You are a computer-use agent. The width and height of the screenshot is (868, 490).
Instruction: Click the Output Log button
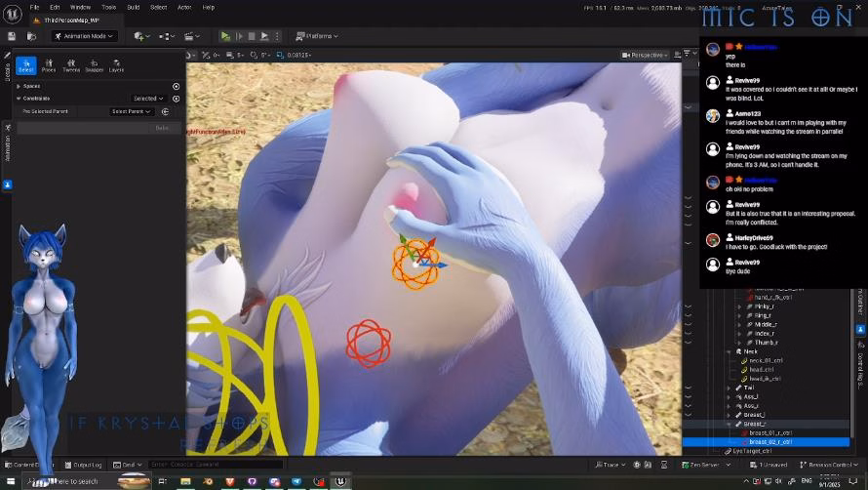(x=85, y=465)
